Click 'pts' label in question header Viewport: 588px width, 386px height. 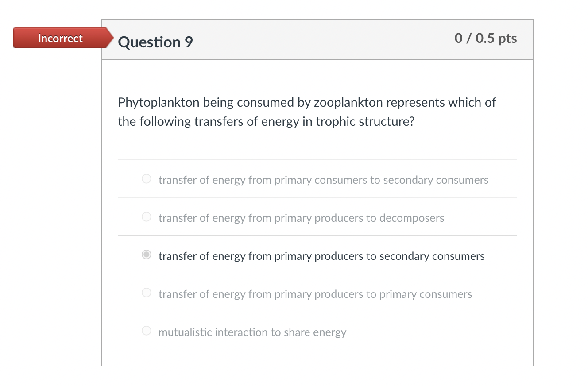click(507, 39)
